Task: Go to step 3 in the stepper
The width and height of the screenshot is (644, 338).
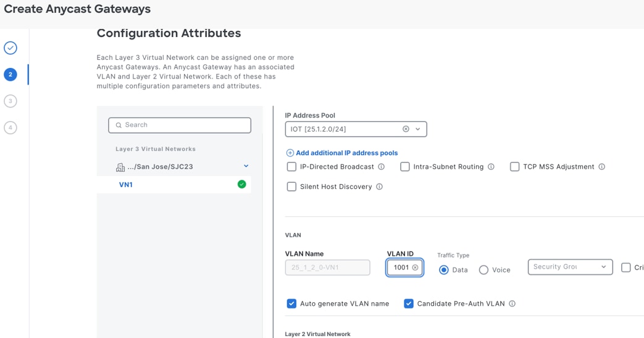Action: tap(10, 101)
